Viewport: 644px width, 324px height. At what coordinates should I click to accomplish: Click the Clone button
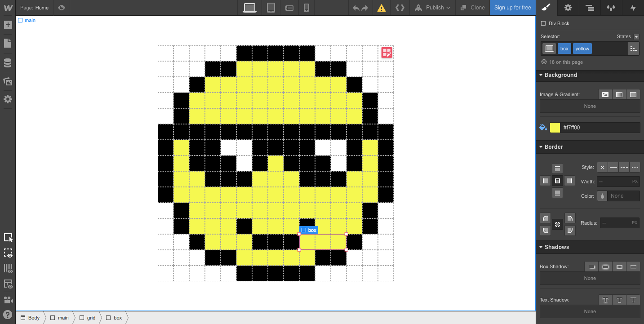472,8
